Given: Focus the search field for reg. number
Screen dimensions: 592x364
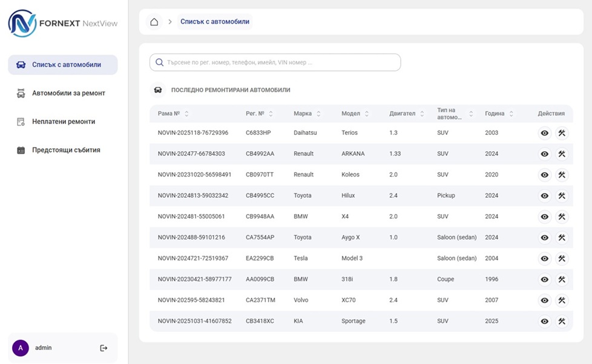Looking at the screenshot, I should [275, 62].
